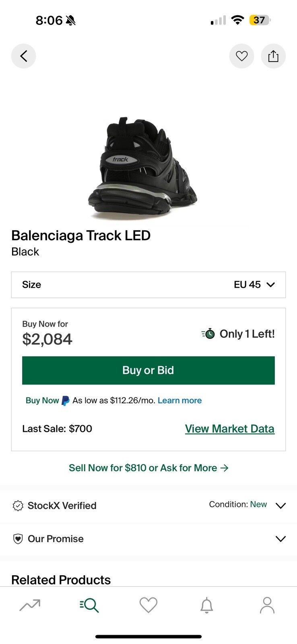Expand the Our Promise section
Screen dimensions: 297x644
pyautogui.click(x=280, y=539)
